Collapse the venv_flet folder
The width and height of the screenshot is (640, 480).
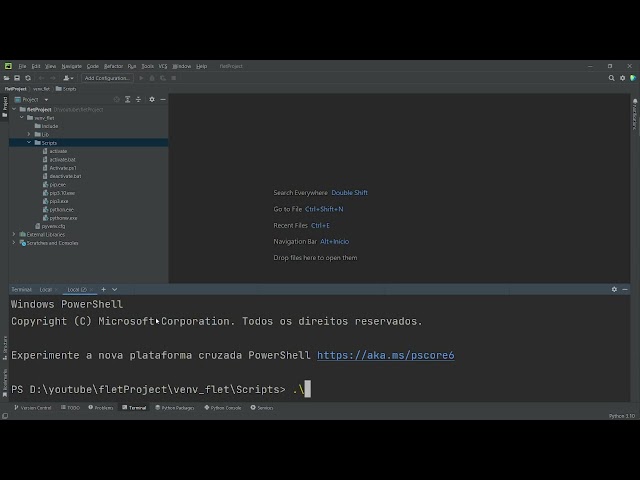coord(22,118)
